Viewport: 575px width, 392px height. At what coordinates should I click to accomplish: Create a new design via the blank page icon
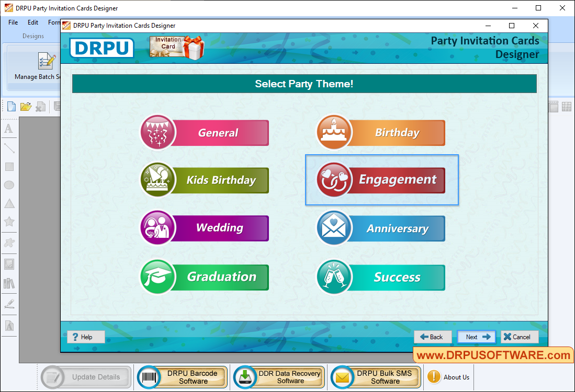click(11, 106)
